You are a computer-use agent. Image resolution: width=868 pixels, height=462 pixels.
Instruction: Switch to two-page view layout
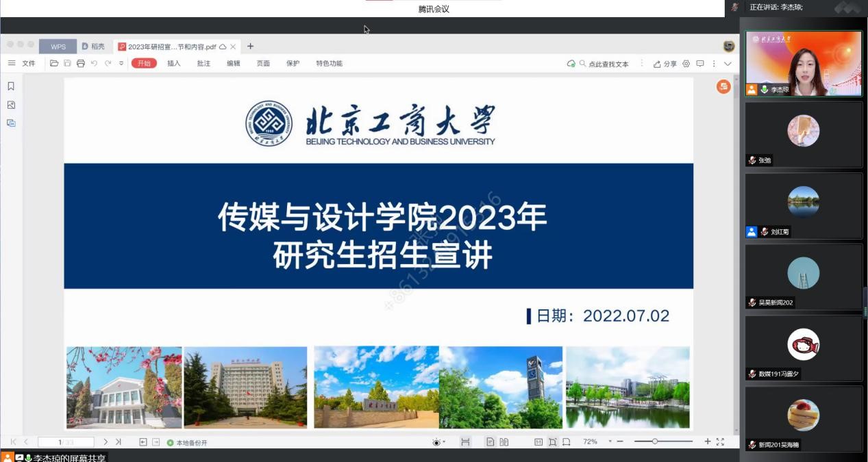(504, 442)
